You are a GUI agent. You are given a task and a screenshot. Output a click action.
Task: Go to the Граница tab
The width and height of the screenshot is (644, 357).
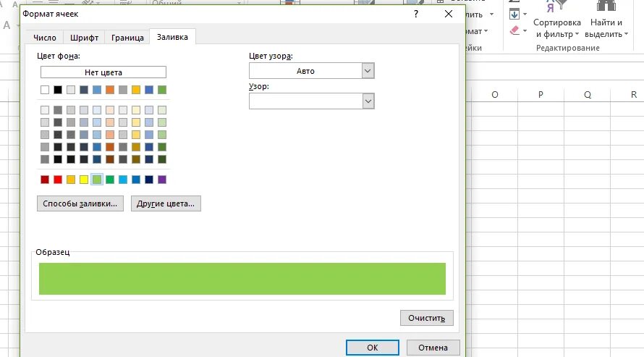pyautogui.click(x=127, y=38)
